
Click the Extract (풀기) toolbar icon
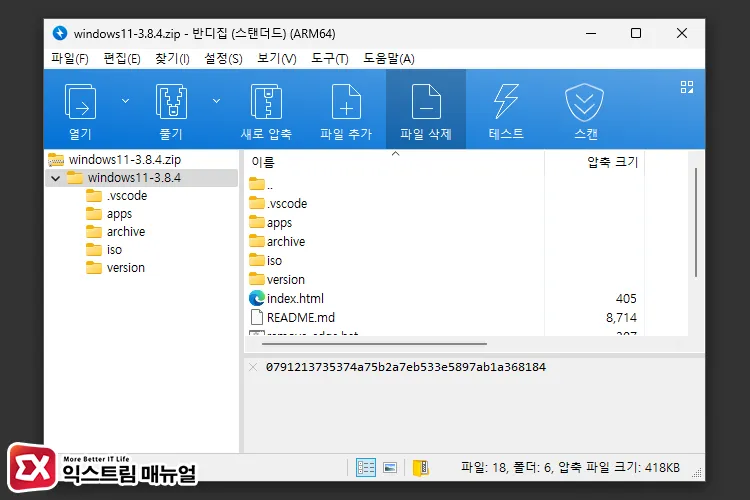[x=171, y=101]
